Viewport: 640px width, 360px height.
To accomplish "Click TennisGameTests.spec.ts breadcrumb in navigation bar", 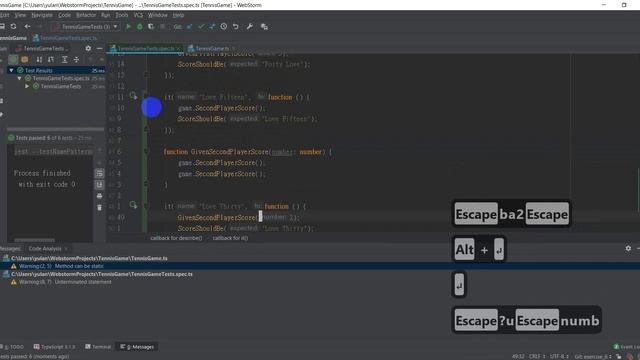I will [65, 38].
